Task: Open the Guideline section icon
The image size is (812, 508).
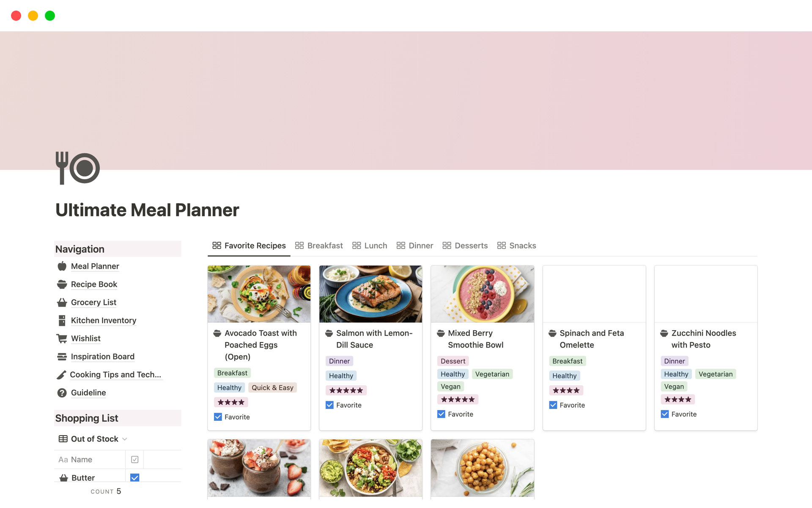Action: click(x=62, y=393)
